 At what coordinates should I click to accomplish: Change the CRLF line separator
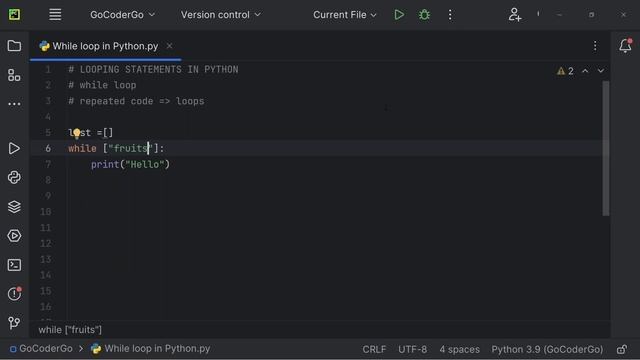(374, 349)
